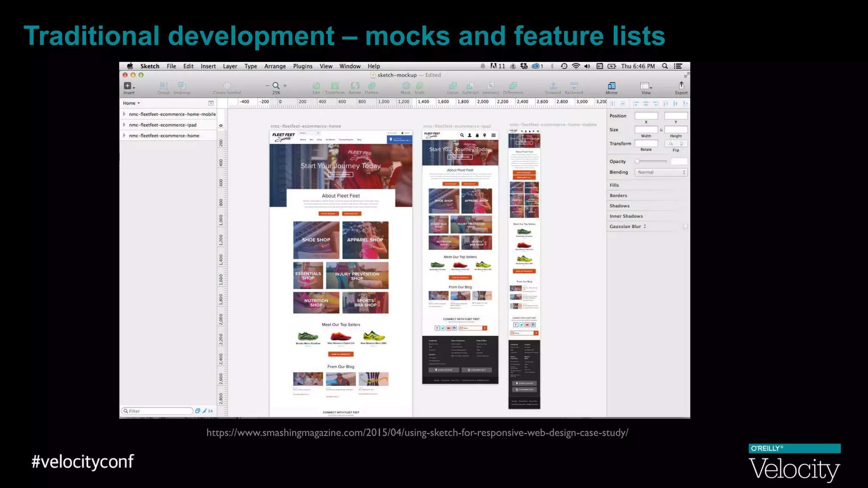Image resolution: width=868 pixels, height=488 pixels.
Task: Expand nmc-fleetfeet-ecommerce-home-mobile artboard
Action: (124, 114)
